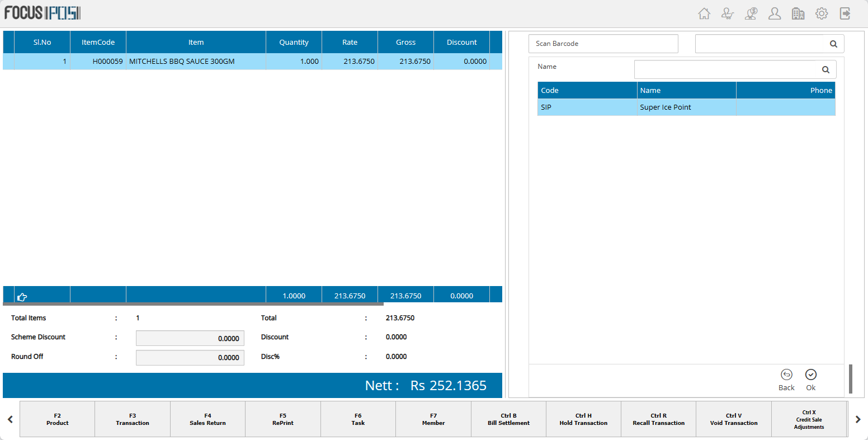This screenshot has width=868, height=440.
Task: Select the Ctrl H Hold Transaction button
Action: point(583,419)
